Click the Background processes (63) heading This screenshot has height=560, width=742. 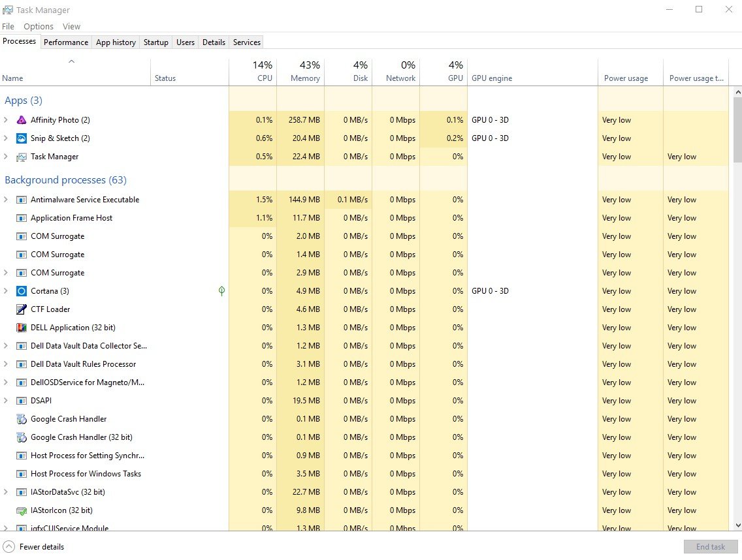click(66, 180)
